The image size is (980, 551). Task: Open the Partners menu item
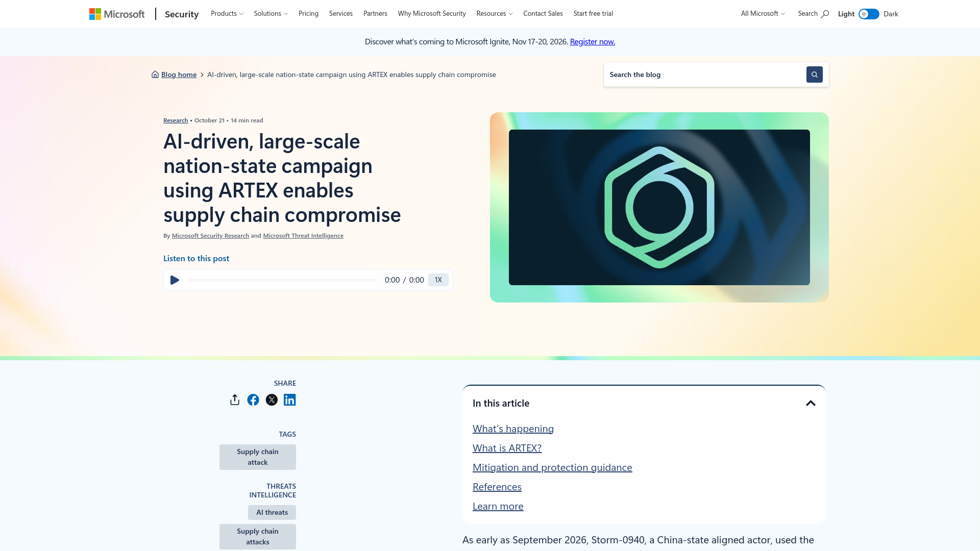point(375,14)
